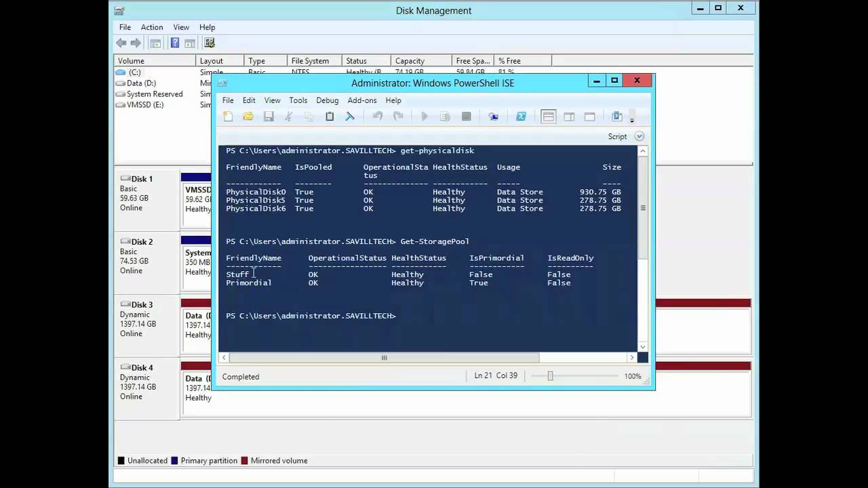The height and width of the screenshot is (488, 868).
Task: Click Show Command Add-on icon
Action: pyautogui.click(x=617, y=117)
